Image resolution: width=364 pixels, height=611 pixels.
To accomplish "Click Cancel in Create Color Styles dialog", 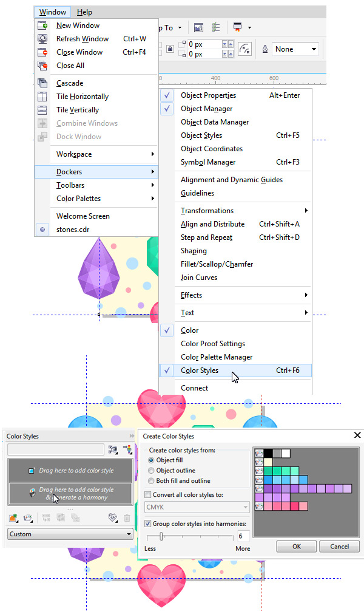I will click(x=340, y=546).
